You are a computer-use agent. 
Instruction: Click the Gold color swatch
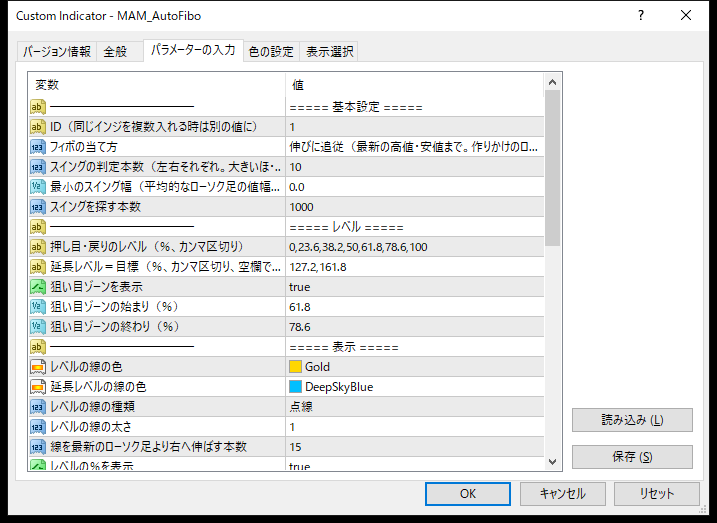[295, 367]
